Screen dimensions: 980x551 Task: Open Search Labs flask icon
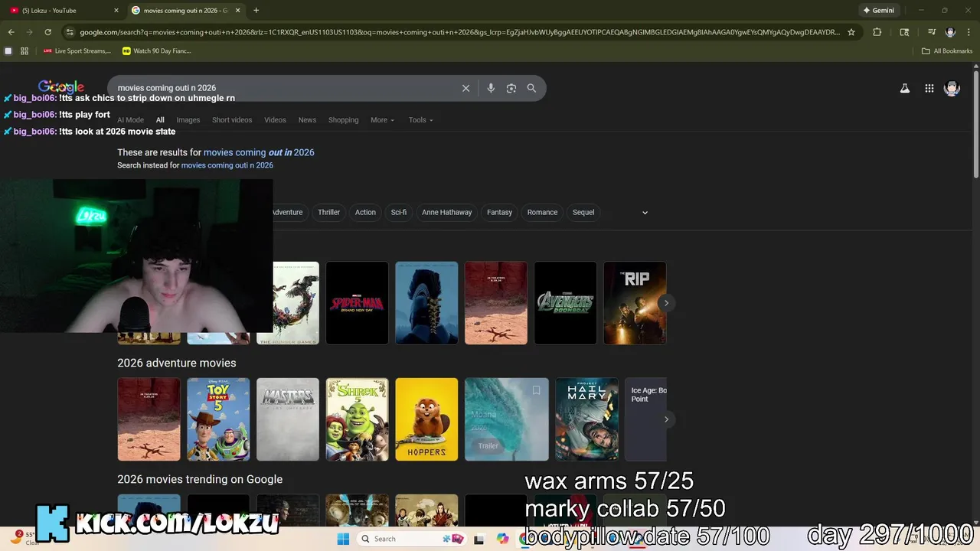[905, 89]
